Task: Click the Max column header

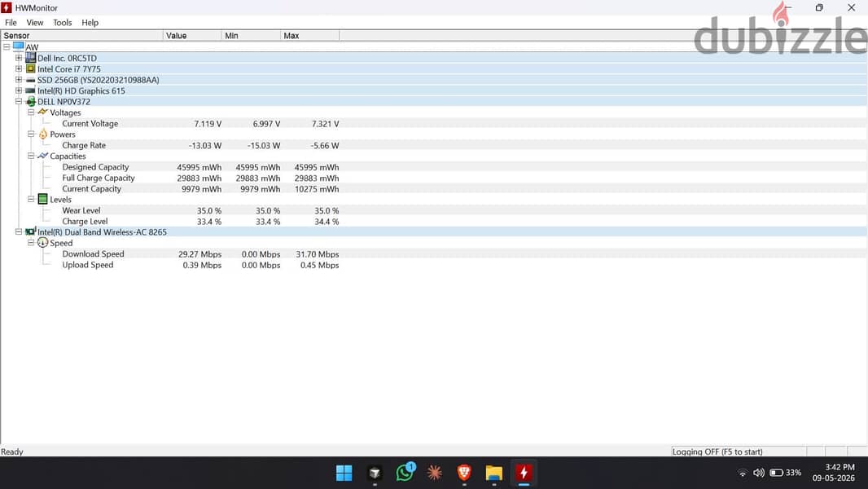Action: (310, 35)
